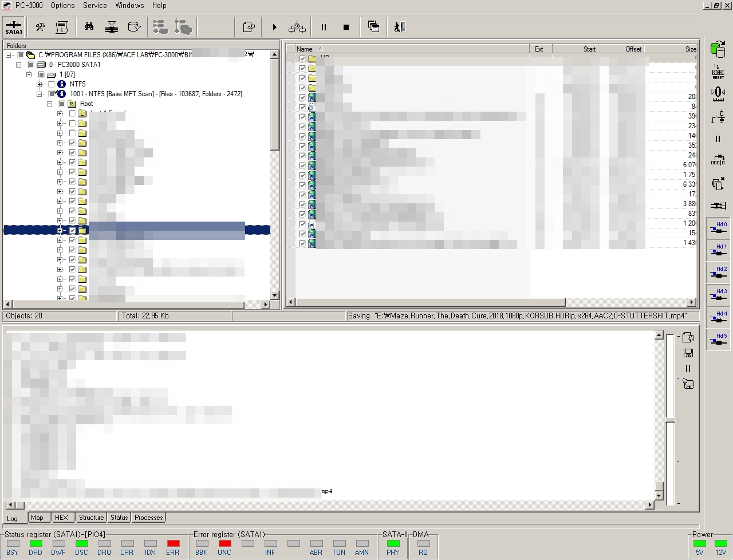Switch to the Status tab
733x560 pixels.
click(x=119, y=518)
